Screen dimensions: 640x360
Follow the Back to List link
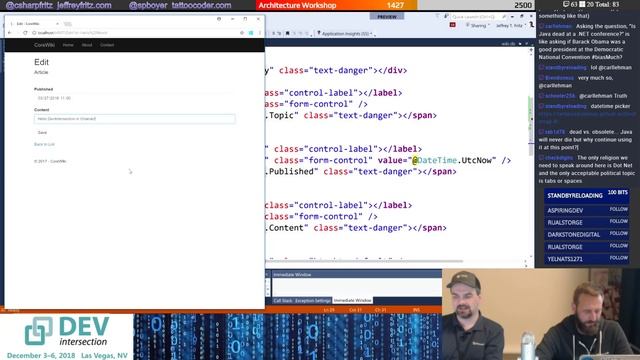click(44, 144)
